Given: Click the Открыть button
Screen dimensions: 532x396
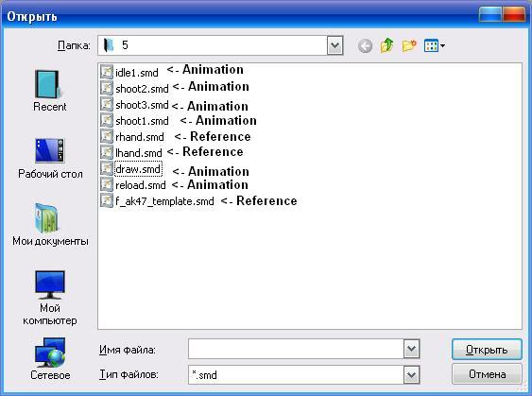Looking at the screenshot, I should [487, 349].
